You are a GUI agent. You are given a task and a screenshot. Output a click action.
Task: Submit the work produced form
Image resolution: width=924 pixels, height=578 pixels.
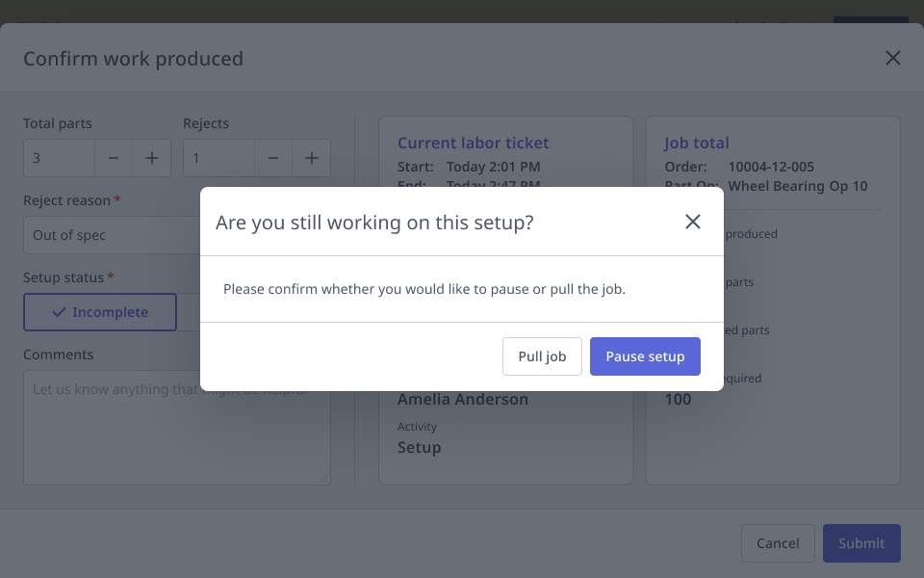point(861,543)
